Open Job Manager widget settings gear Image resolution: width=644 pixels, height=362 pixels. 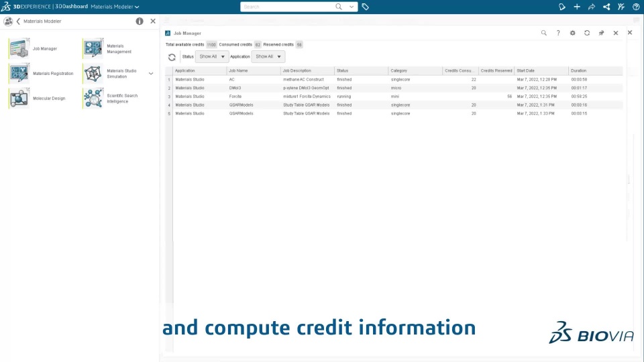tap(572, 33)
